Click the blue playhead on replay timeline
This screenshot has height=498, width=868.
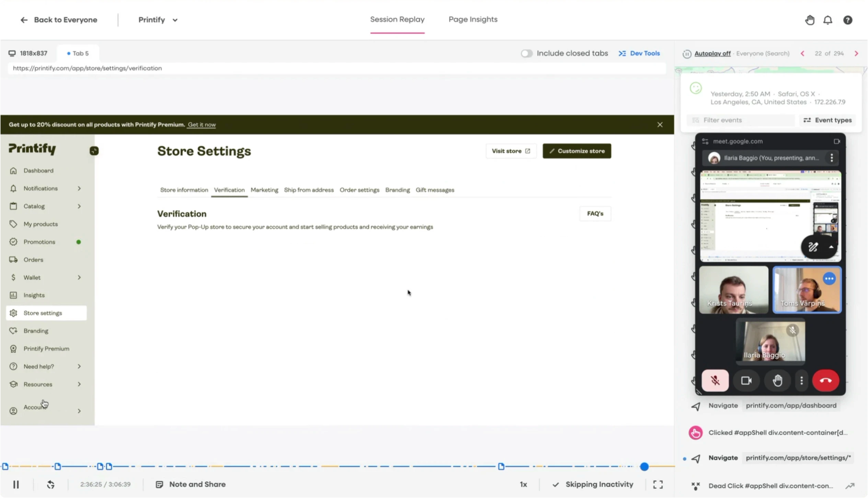pos(644,467)
